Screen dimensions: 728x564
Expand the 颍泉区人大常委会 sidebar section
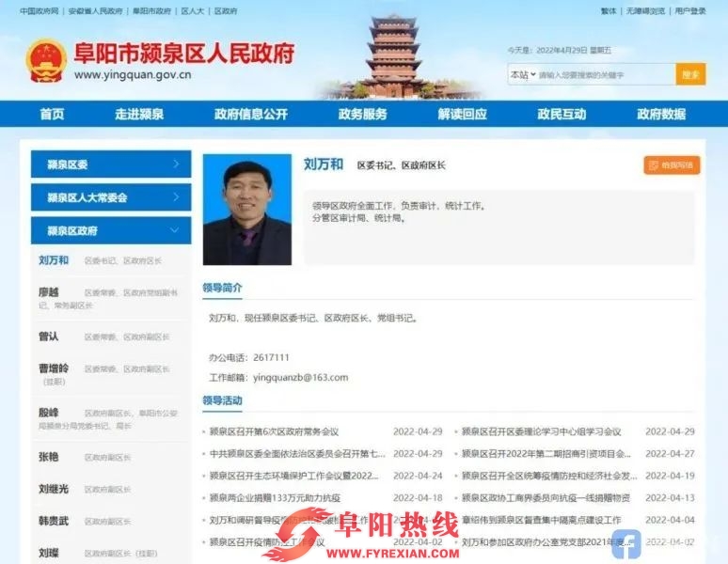click(x=111, y=197)
